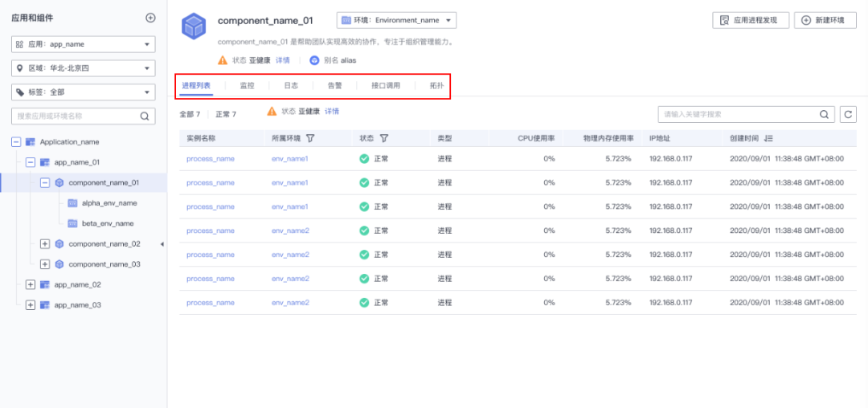The image size is (868, 408).
Task: Click the 请输入关键字搜索 search field
Action: [746, 114]
